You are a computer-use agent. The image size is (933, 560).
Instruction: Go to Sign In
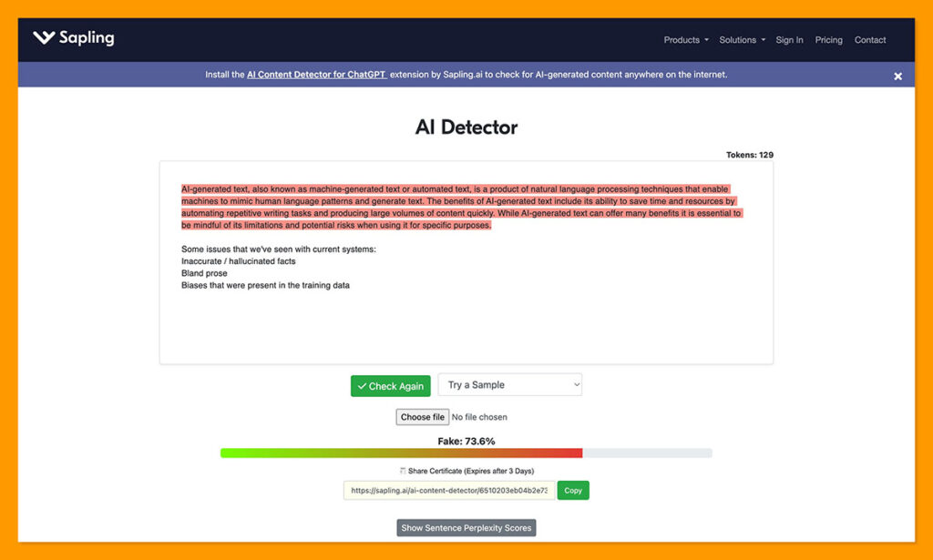789,40
